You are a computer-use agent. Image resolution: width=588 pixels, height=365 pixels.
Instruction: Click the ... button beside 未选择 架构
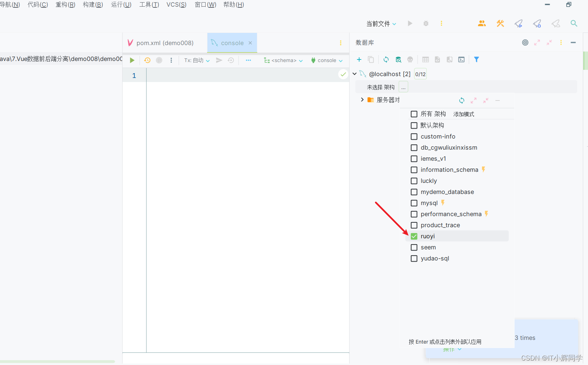403,87
